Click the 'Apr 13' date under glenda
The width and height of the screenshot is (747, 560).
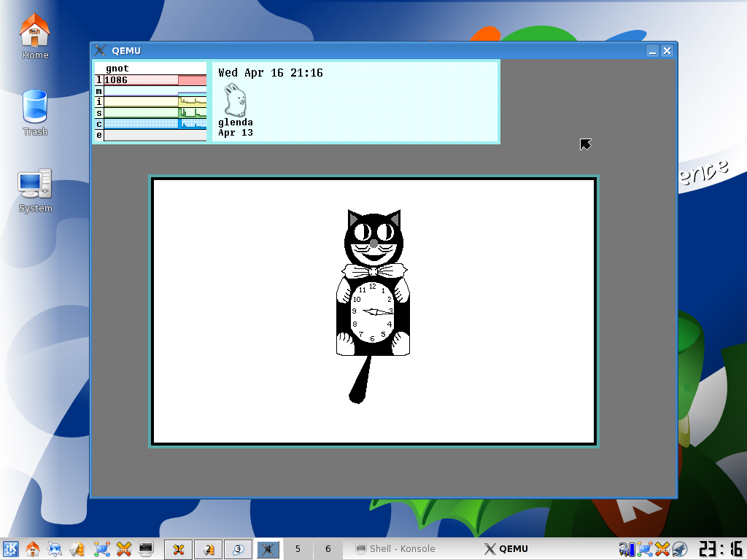tap(236, 133)
